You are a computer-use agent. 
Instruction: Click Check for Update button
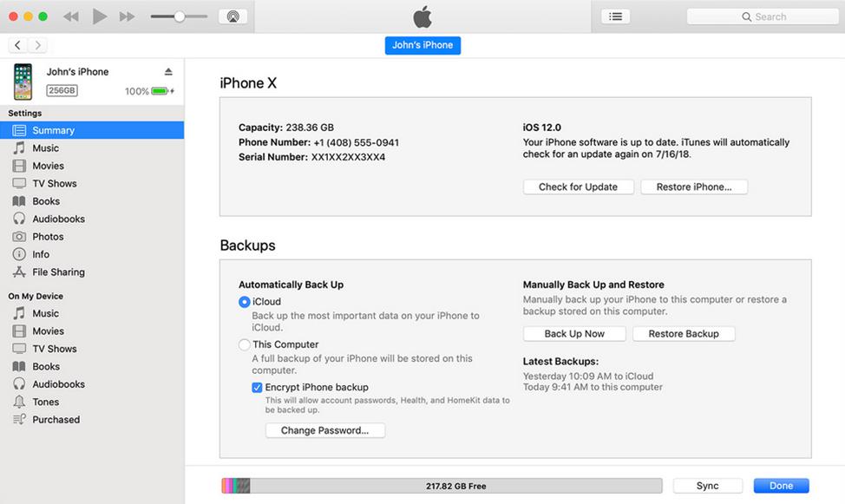coord(579,187)
